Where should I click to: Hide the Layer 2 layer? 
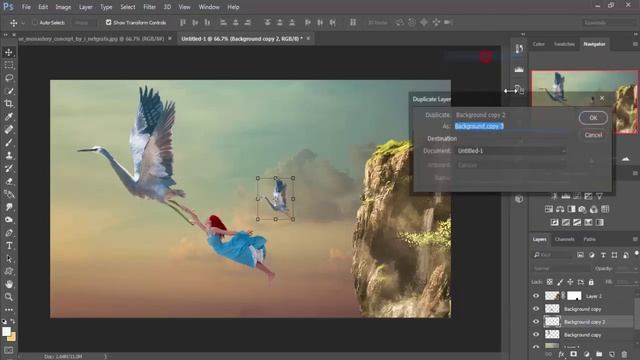click(x=536, y=296)
